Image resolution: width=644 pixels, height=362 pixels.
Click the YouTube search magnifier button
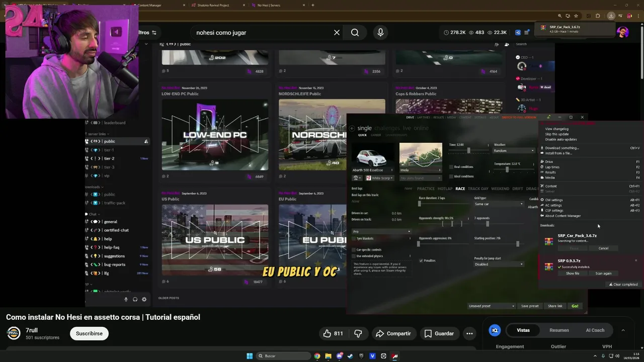355,33
